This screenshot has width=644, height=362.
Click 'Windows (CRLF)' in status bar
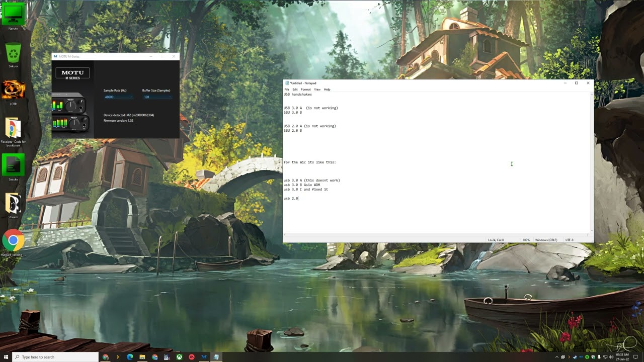[546, 240]
